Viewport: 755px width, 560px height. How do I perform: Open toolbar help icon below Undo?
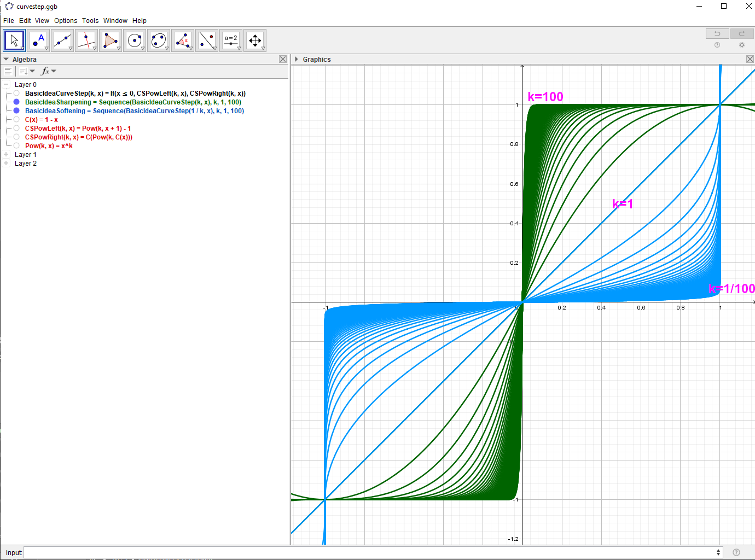(717, 45)
